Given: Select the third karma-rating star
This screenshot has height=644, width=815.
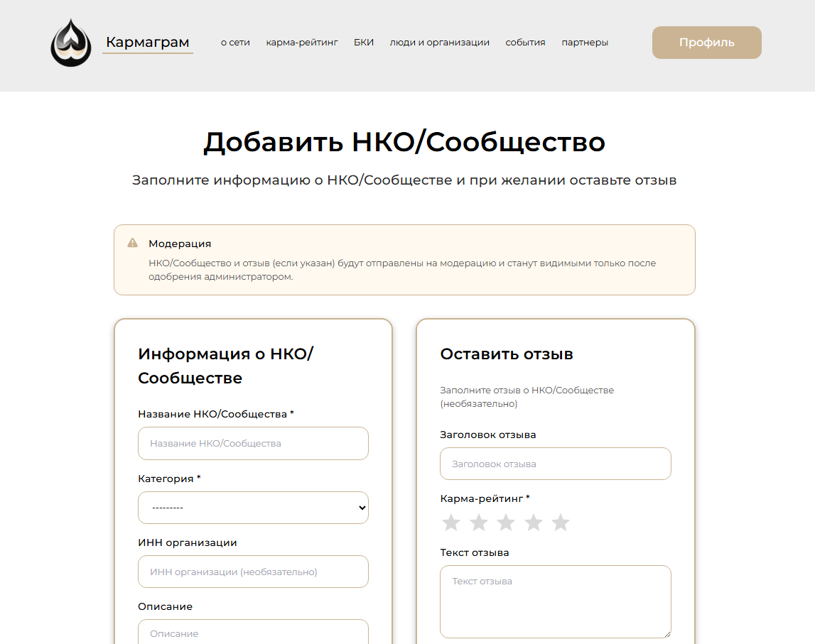Looking at the screenshot, I should coord(506,523).
